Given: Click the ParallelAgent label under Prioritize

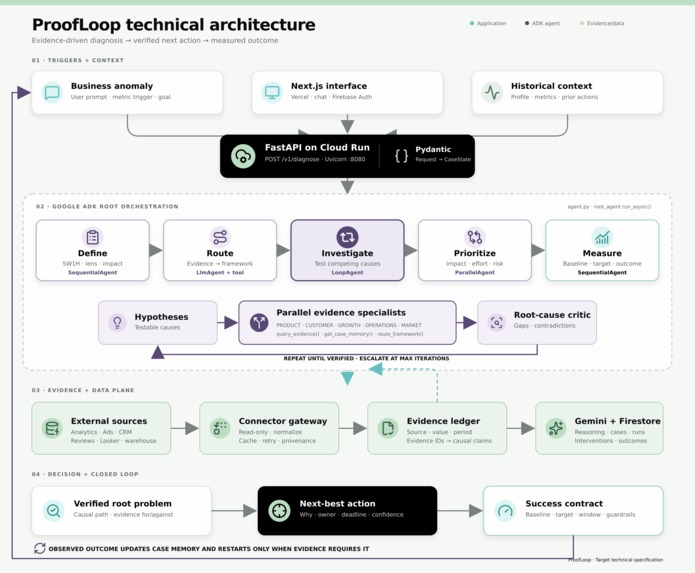Looking at the screenshot, I should pyautogui.click(x=475, y=273).
